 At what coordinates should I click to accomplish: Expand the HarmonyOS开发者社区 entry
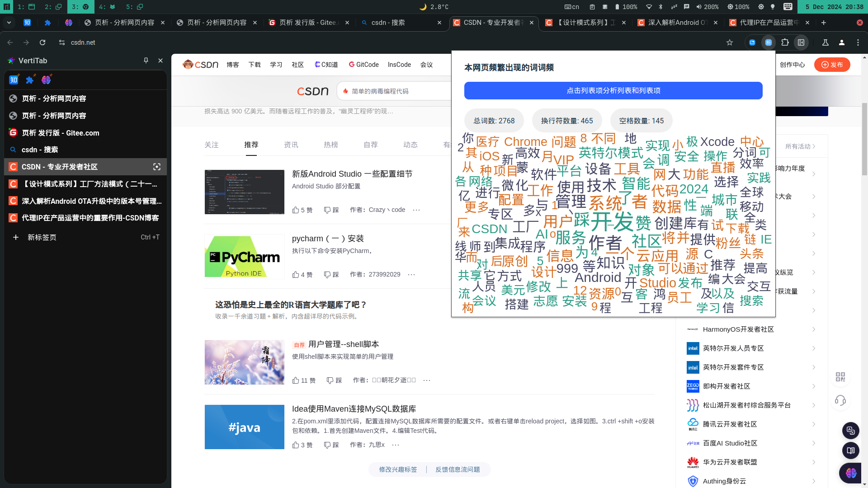814,329
